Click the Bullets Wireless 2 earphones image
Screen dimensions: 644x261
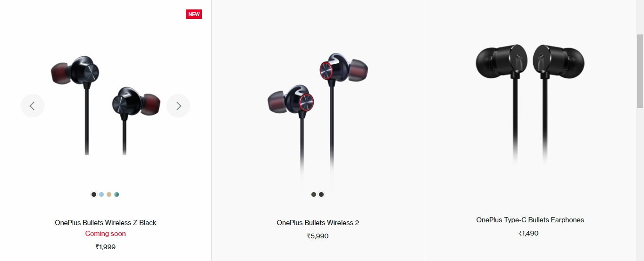[x=318, y=120]
